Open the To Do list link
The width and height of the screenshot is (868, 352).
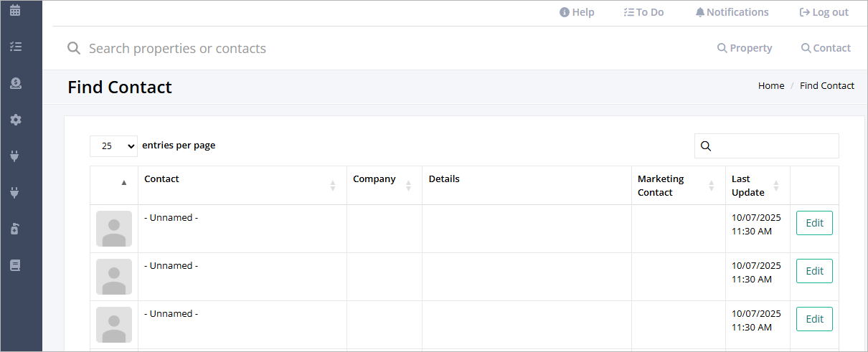point(643,12)
